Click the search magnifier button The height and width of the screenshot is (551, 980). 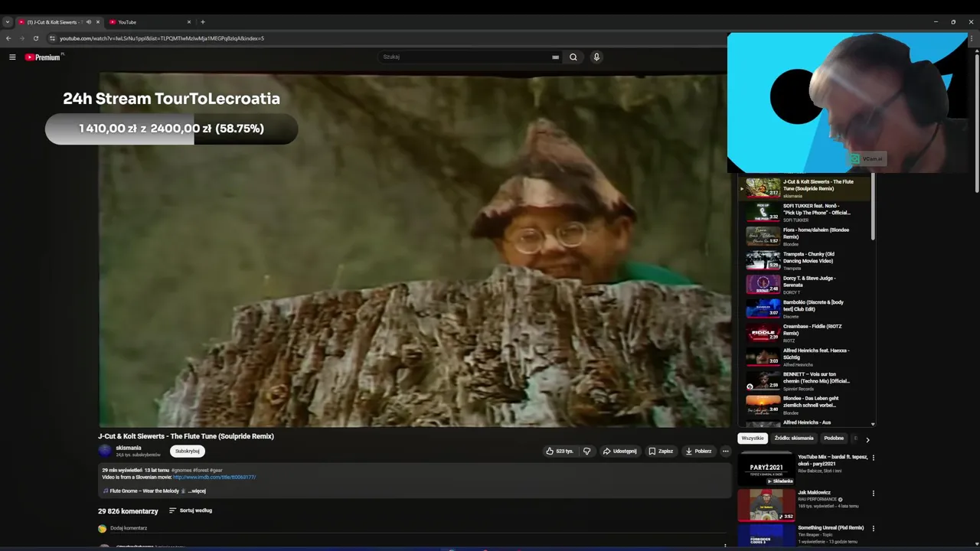[x=573, y=57]
